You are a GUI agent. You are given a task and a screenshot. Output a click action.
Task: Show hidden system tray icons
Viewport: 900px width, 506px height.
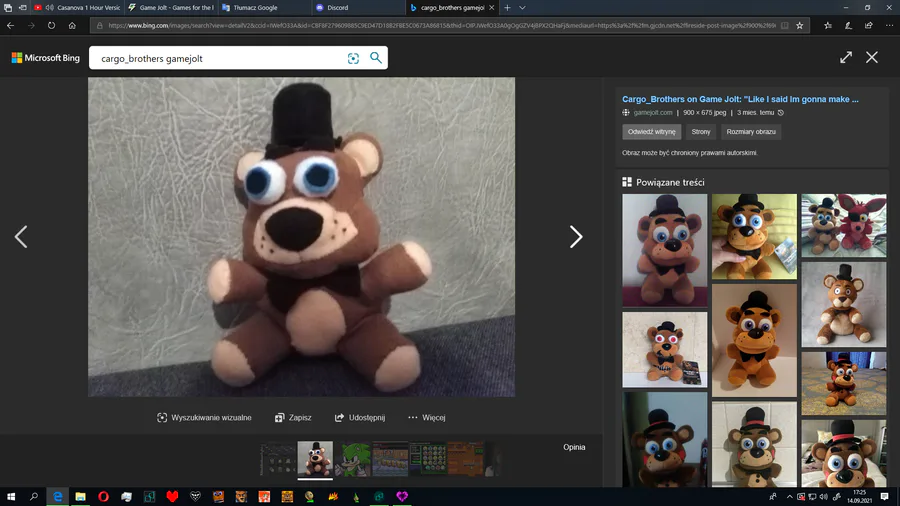pos(789,497)
